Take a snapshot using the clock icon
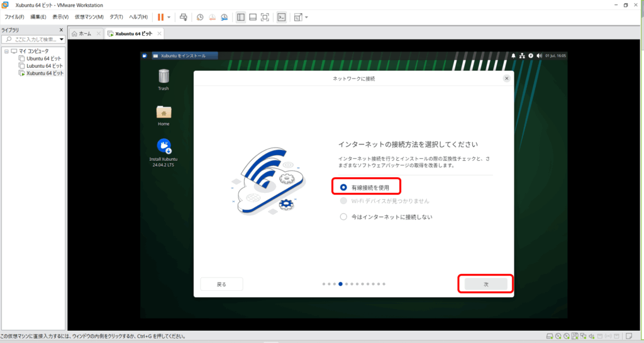644x343 pixels. pos(200,17)
